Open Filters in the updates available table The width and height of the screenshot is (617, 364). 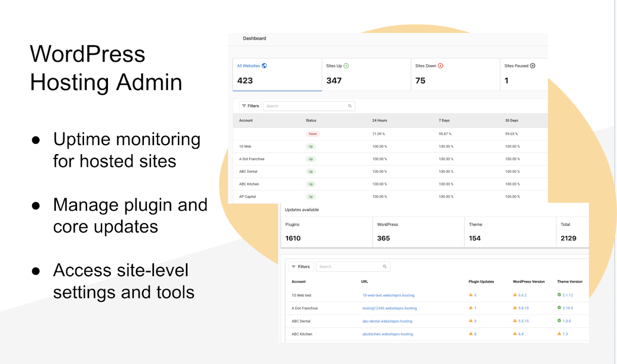tap(300, 267)
